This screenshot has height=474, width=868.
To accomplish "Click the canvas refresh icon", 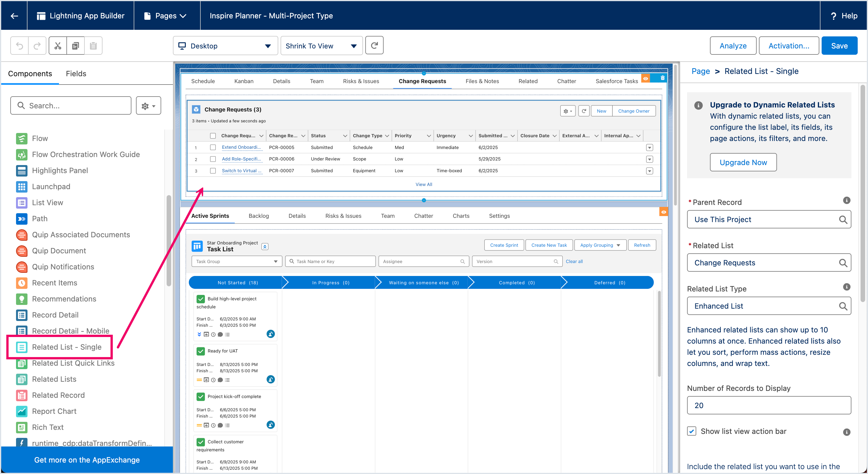I will (374, 45).
